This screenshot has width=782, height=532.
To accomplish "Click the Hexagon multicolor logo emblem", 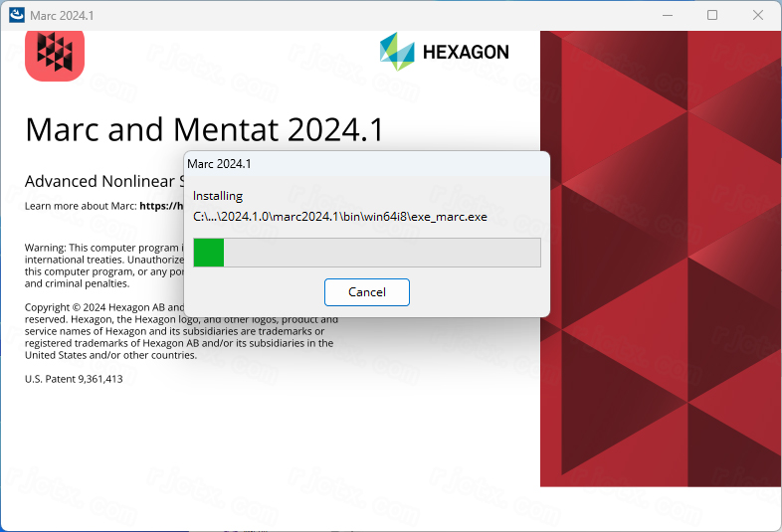I will (x=397, y=52).
